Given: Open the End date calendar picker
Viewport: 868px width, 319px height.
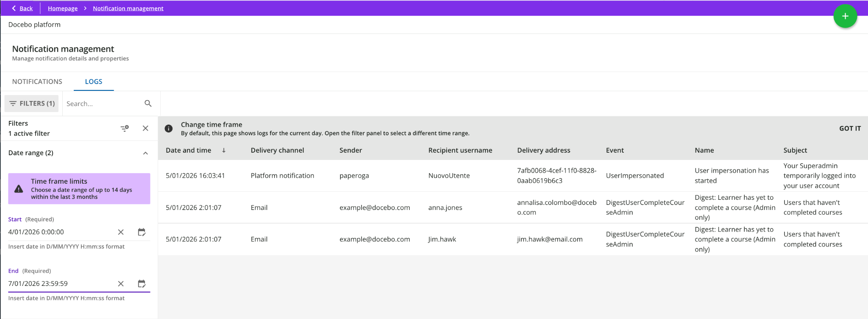Looking at the screenshot, I should tap(142, 283).
